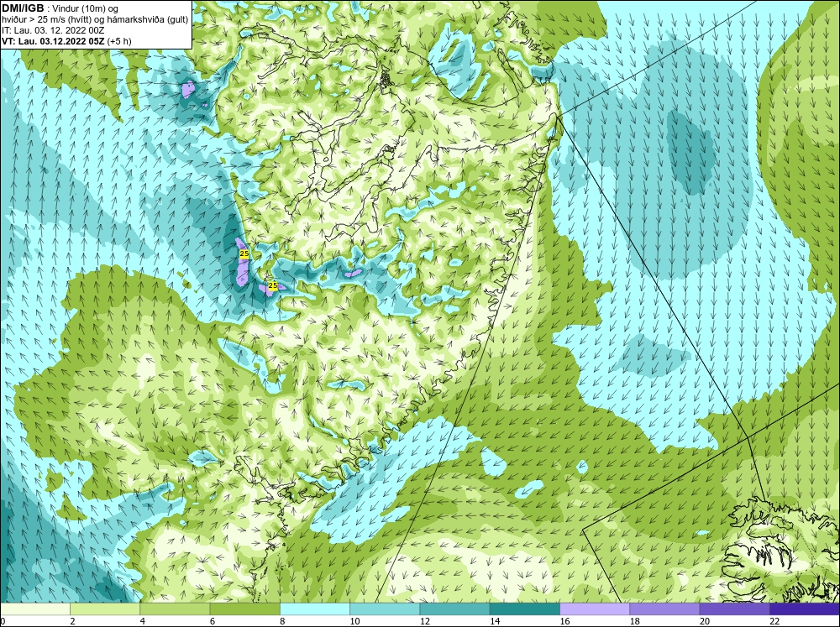Screen dimensions: 840x627
Task: Click the scale value "12" on the legend
Action: 425,621
